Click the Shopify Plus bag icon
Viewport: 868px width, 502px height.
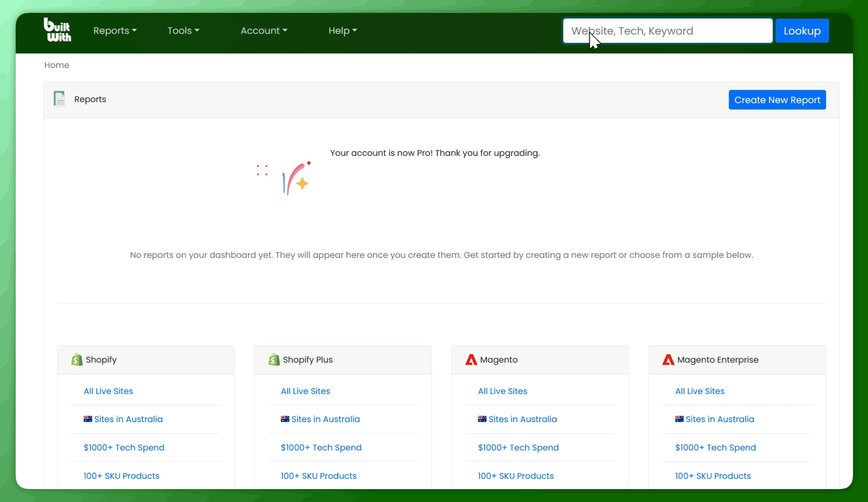pyautogui.click(x=274, y=359)
